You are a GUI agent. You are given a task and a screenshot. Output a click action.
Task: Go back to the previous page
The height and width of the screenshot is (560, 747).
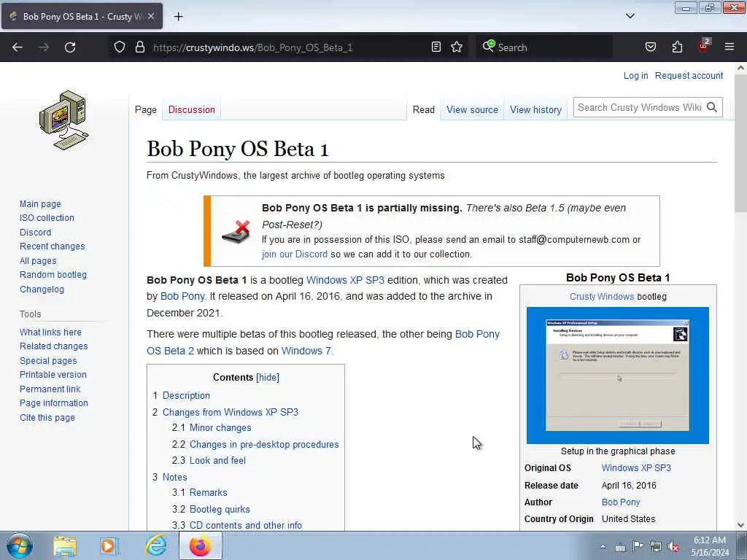coord(18,47)
